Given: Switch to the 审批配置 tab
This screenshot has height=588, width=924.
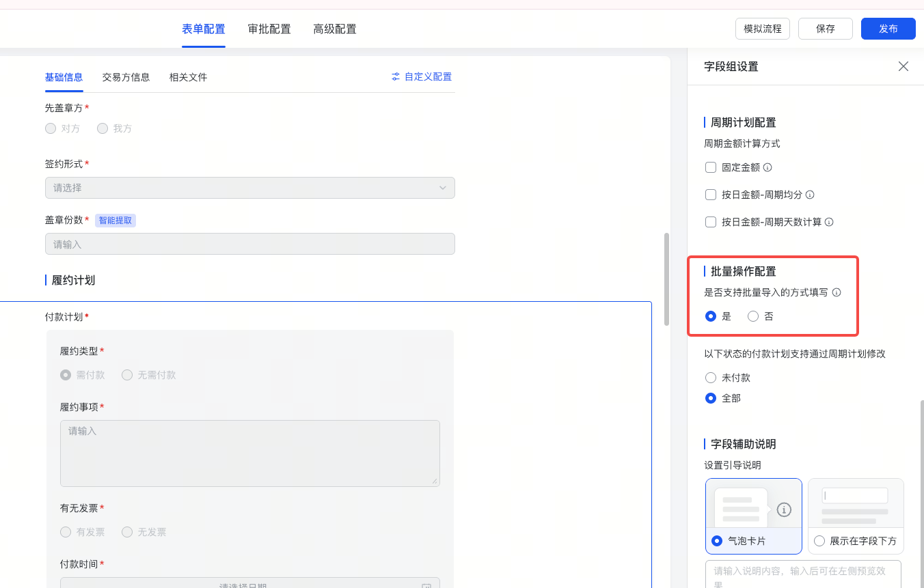Looking at the screenshot, I should point(269,29).
